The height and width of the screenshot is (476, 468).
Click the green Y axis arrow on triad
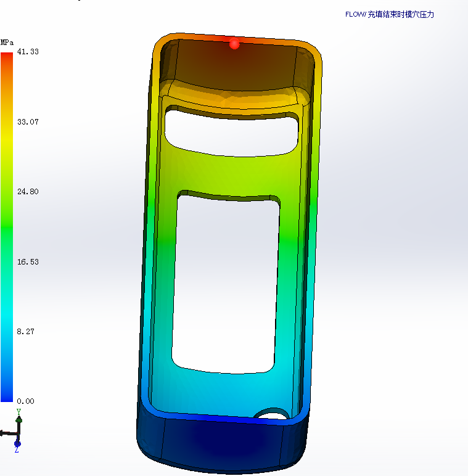(x=18, y=419)
